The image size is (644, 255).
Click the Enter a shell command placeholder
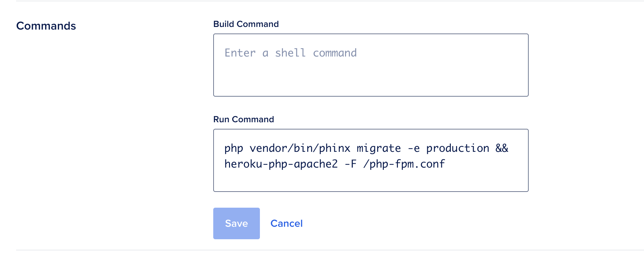[290, 53]
